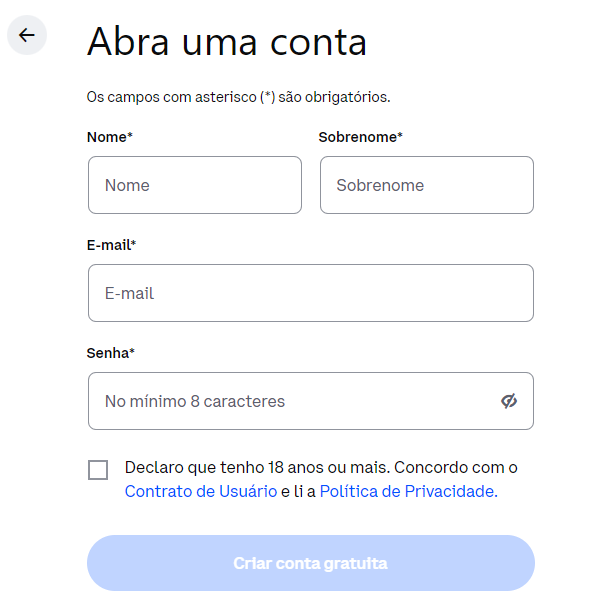The width and height of the screenshot is (591, 592).
Task: Click the bold Nome* label
Action: [x=110, y=137]
